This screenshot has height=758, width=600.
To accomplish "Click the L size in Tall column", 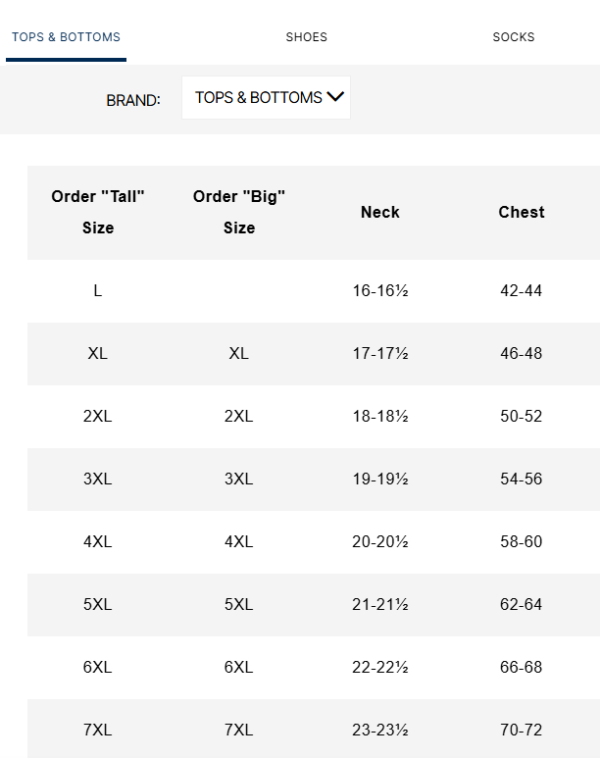I will pos(98,291).
